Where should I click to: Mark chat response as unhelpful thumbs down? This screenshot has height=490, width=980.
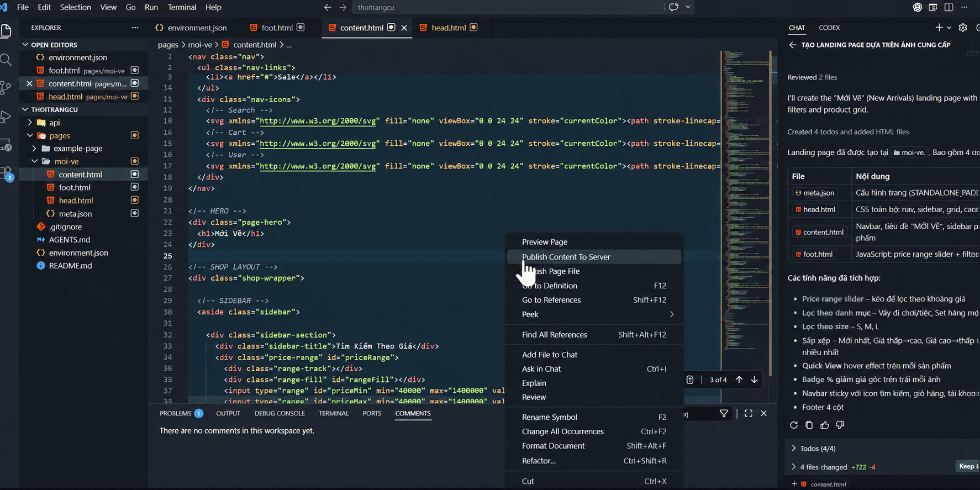[x=840, y=425]
